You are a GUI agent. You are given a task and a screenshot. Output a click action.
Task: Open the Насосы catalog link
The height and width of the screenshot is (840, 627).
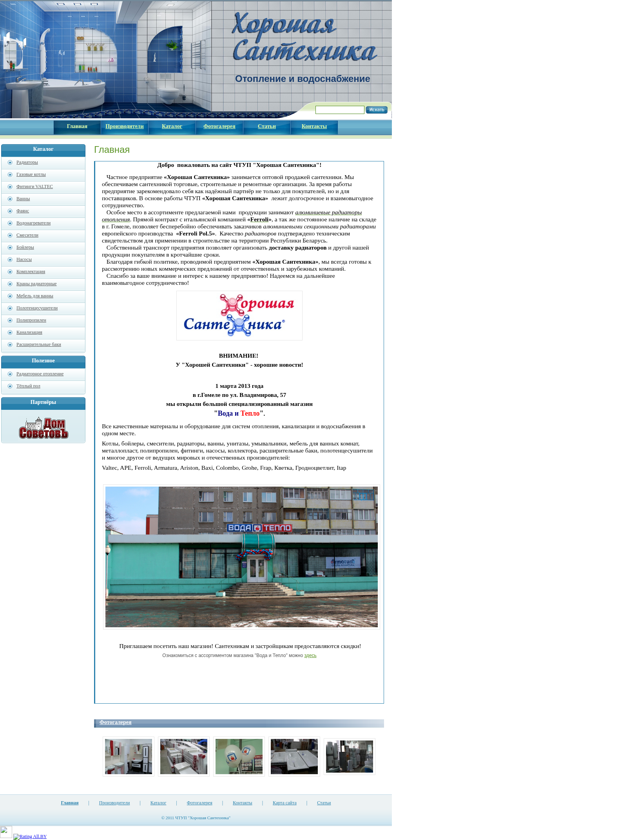coord(24,260)
